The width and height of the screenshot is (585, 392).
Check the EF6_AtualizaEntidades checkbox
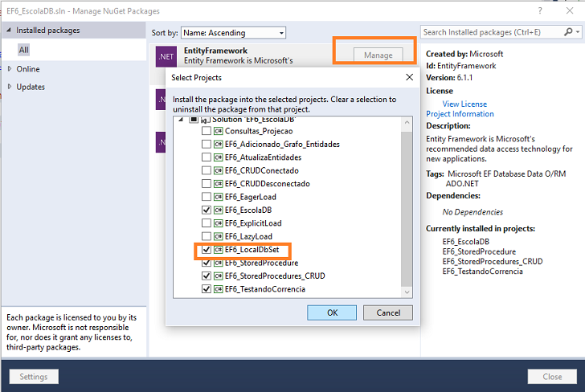pyautogui.click(x=207, y=157)
